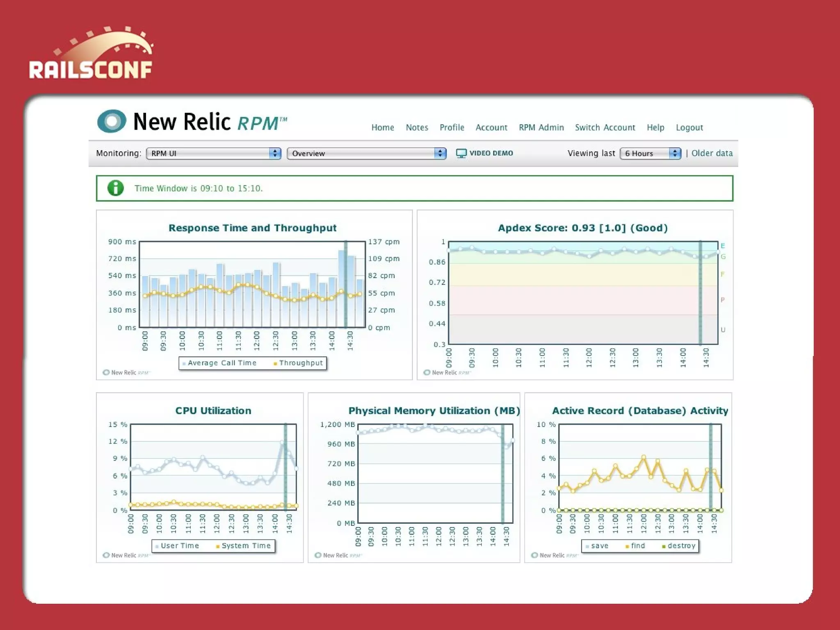Click the Active Record Database Activity title
This screenshot has width=840, height=630.
pos(640,411)
